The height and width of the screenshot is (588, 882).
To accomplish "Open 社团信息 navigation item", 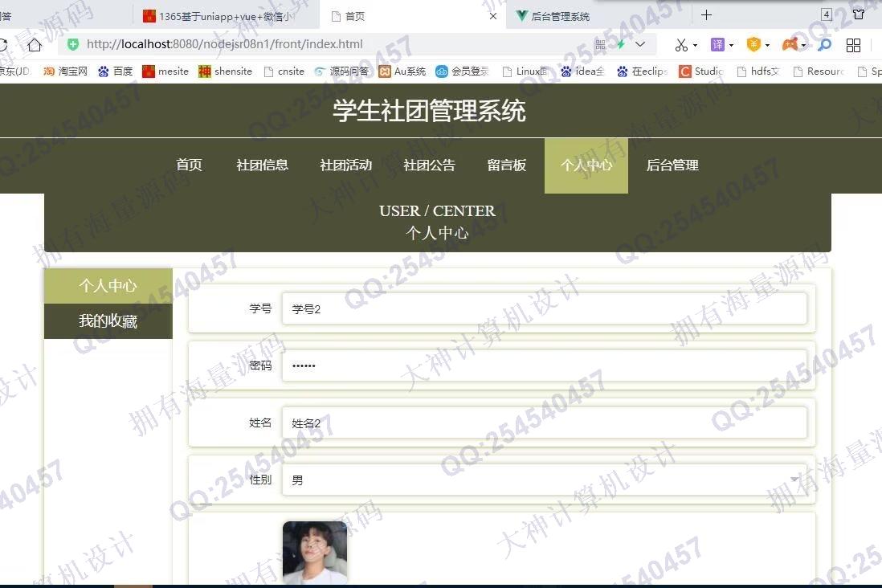I will pos(262,165).
